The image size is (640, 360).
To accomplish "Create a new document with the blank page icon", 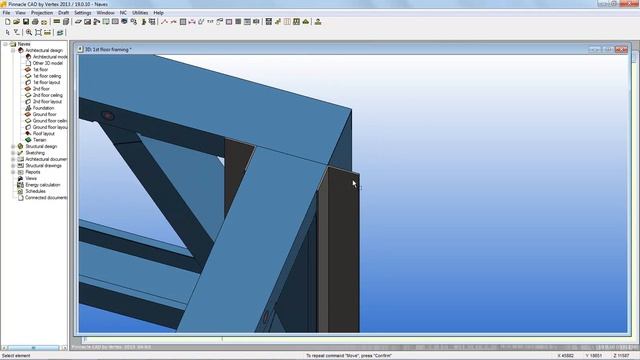I will pos(7,22).
